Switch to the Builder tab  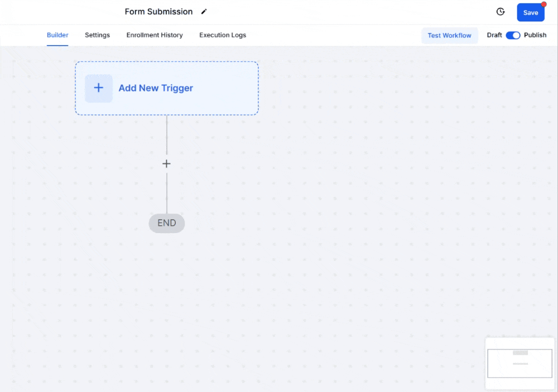click(57, 35)
